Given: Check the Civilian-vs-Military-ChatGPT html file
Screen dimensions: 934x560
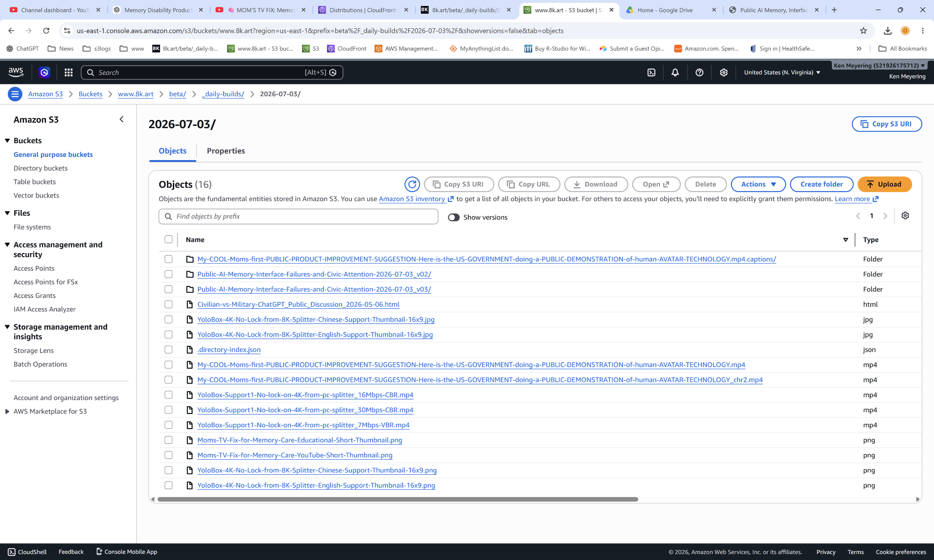Looking at the screenshot, I should (169, 304).
